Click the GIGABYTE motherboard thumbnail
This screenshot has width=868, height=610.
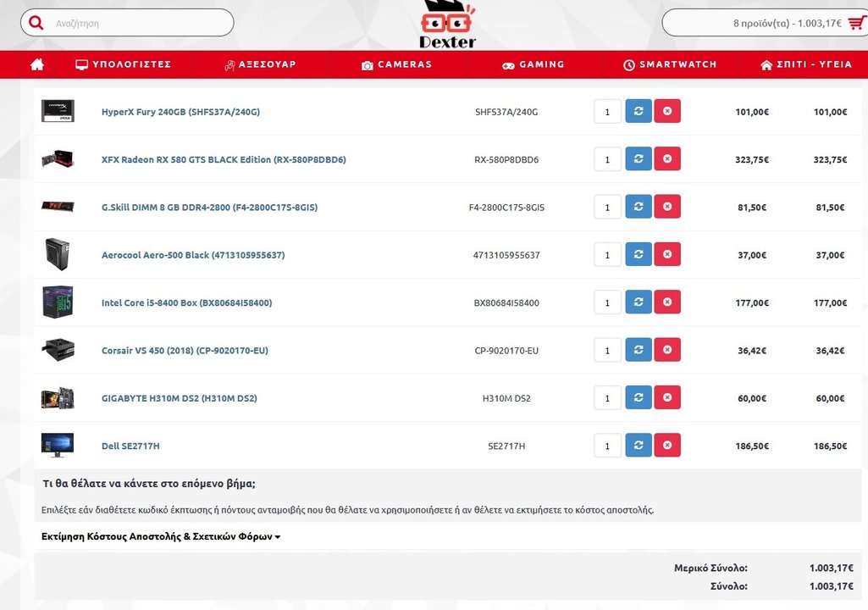click(x=58, y=397)
